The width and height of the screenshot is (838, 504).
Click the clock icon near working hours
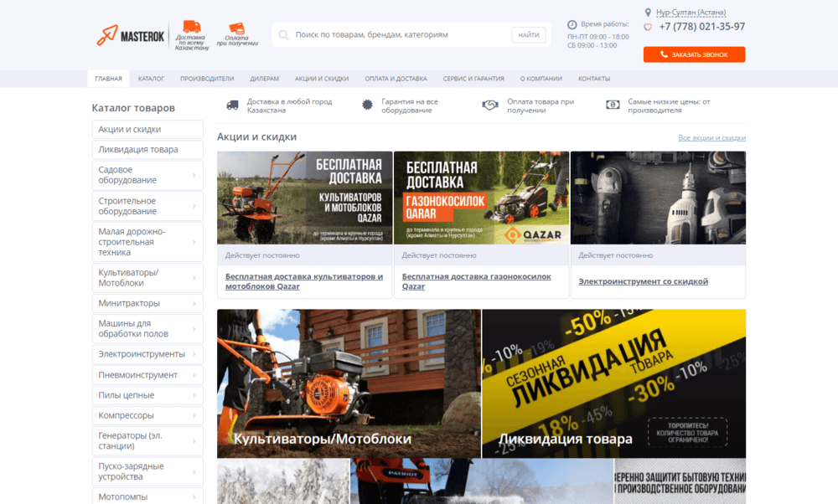pos(572,24)
